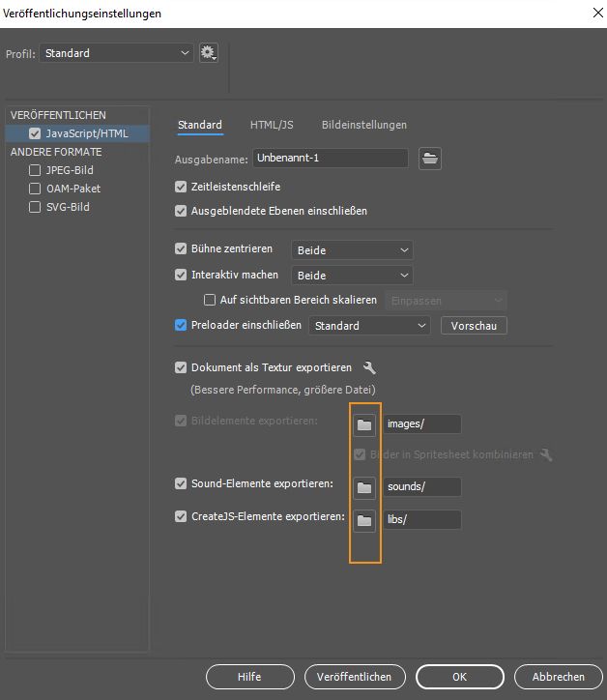Browse for the Ausgabename output folder

(430, 159)
